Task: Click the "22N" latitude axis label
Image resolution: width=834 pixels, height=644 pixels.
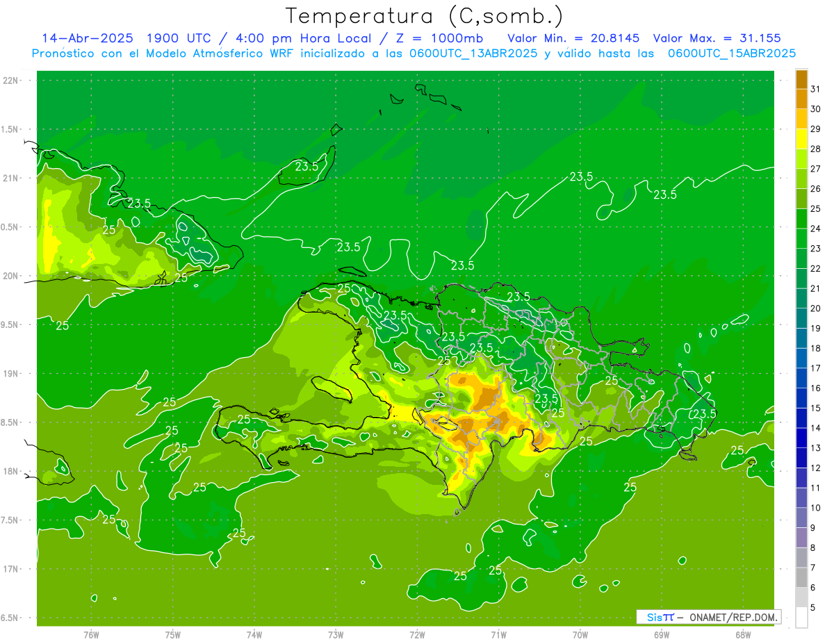Action: coord(10,81)
